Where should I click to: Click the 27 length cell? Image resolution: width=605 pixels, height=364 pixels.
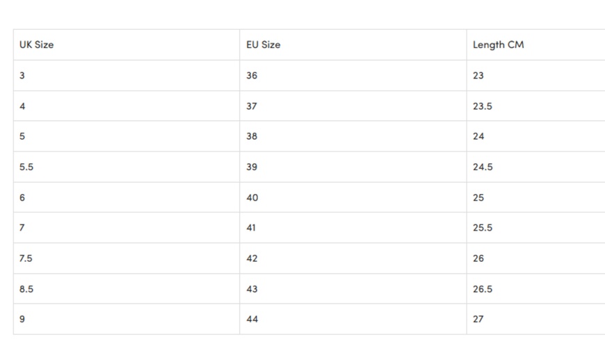tap(478, 319)
